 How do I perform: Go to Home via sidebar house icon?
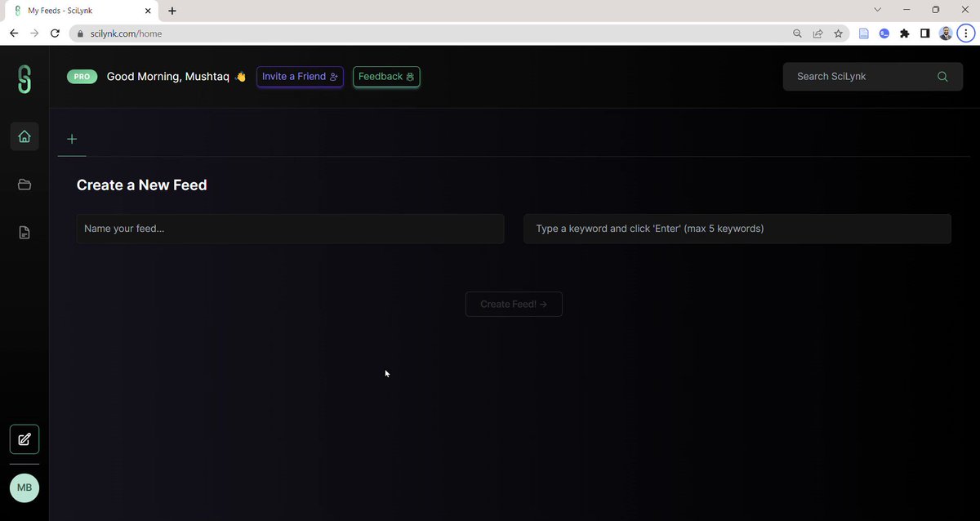(24, 136)
